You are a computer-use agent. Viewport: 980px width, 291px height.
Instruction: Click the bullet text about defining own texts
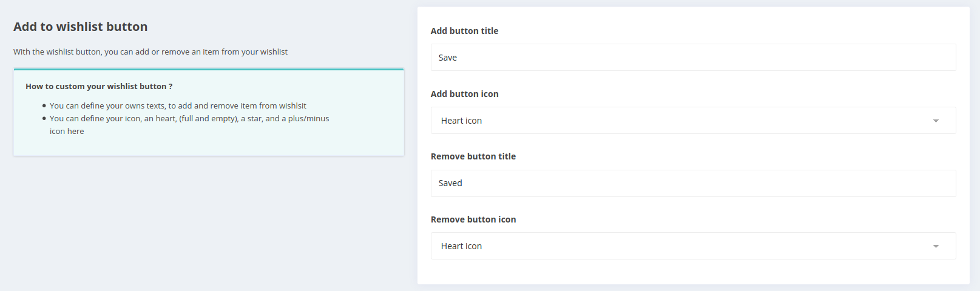tap(178, 105)
